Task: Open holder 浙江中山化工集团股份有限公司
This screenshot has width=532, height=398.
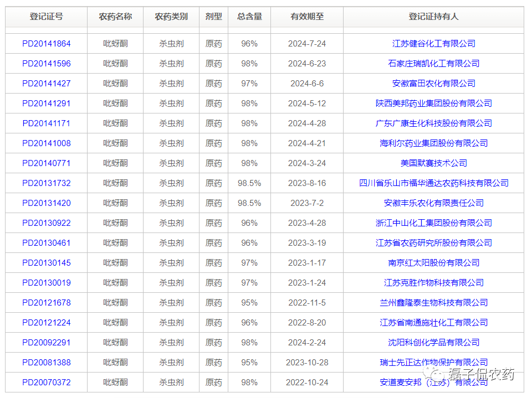Action: click(x=433, y=223)
